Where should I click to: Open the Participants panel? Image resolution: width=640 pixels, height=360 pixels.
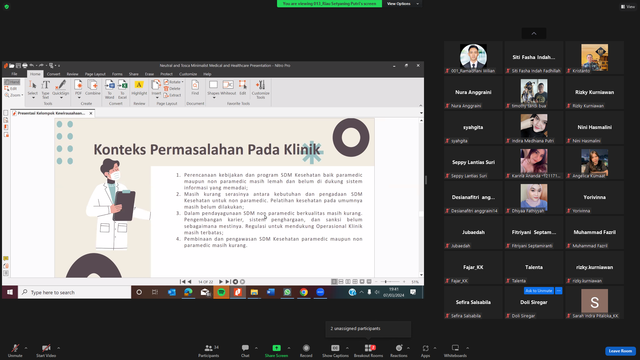209,350
